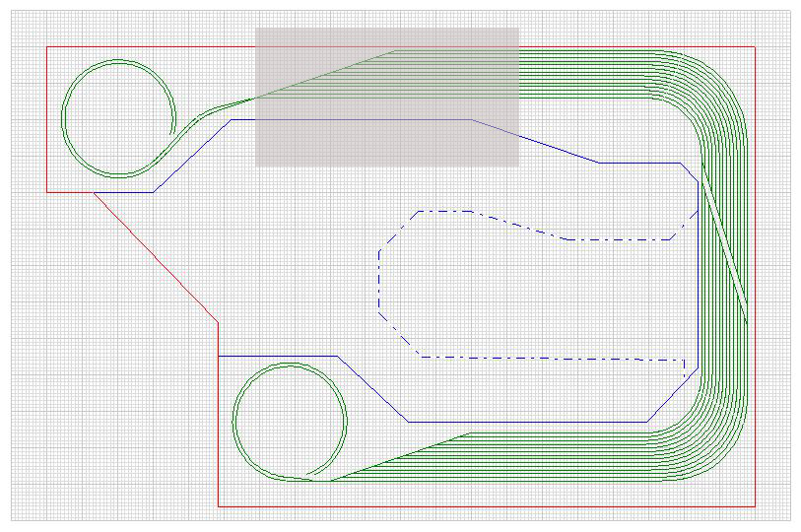Viewport: 801px width, 532px height.
Task: Click empty grid inside the dashed blue outline
Action: (512, 296)
